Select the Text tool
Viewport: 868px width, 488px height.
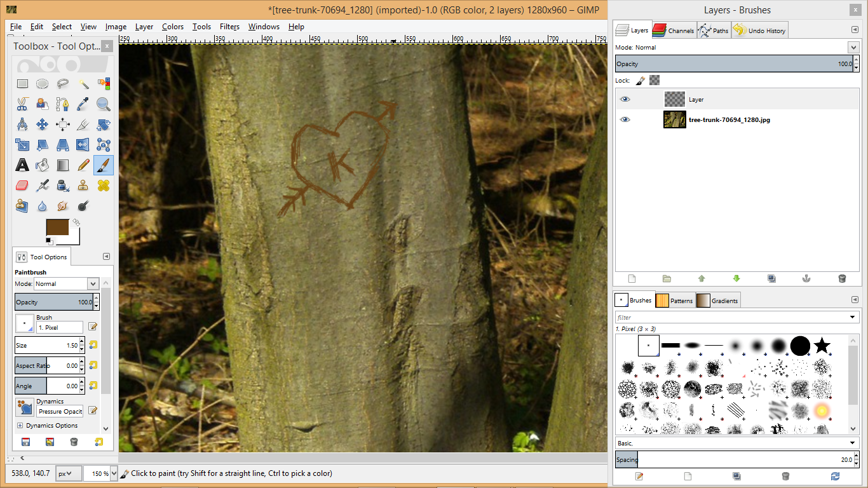(22, 165)
